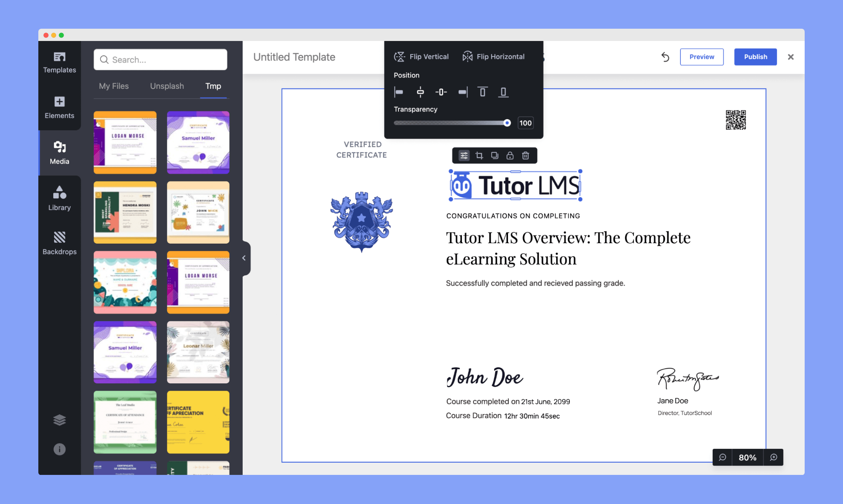Select the Logan Morse orange certificate thumbnail

point(198,283)
